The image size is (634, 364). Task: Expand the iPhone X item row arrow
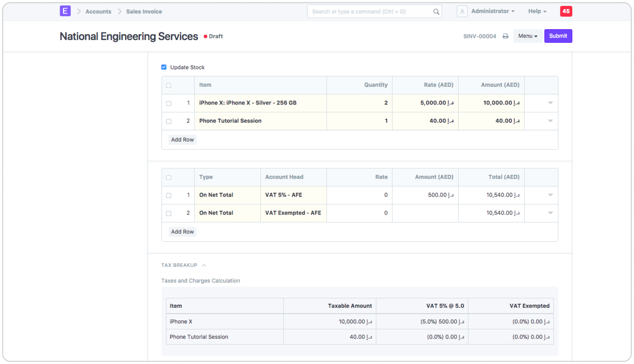[x=550, y=103]
